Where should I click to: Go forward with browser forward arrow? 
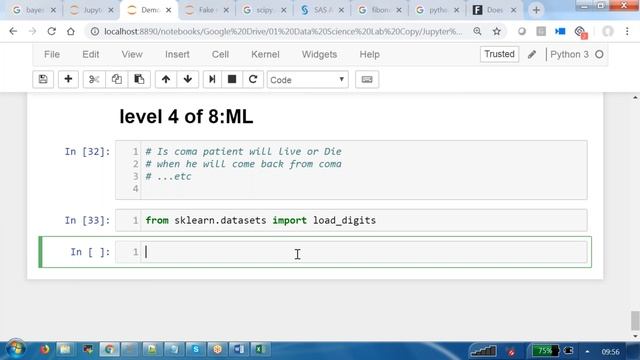pos(32,31)
